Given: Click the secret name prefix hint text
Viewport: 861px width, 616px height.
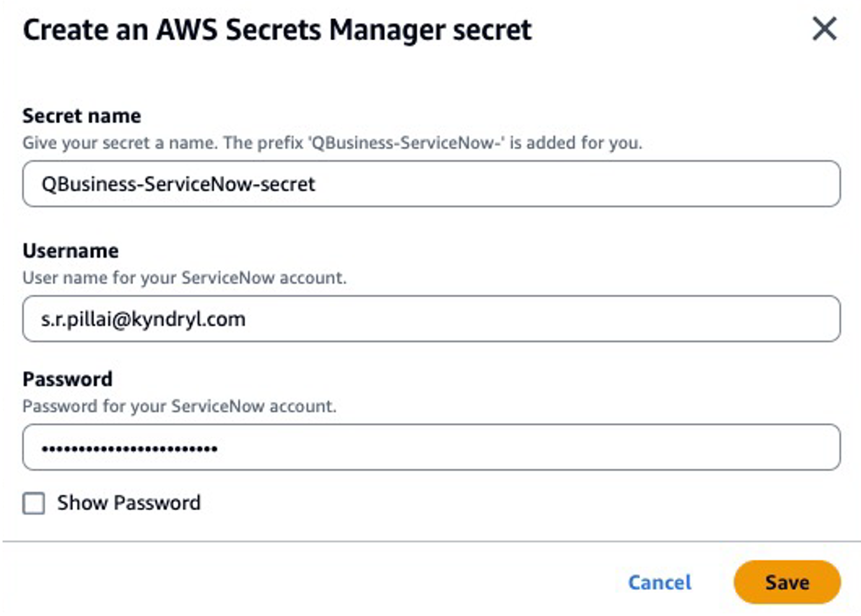Looking at the screenshot, I should tap(332, 143).
